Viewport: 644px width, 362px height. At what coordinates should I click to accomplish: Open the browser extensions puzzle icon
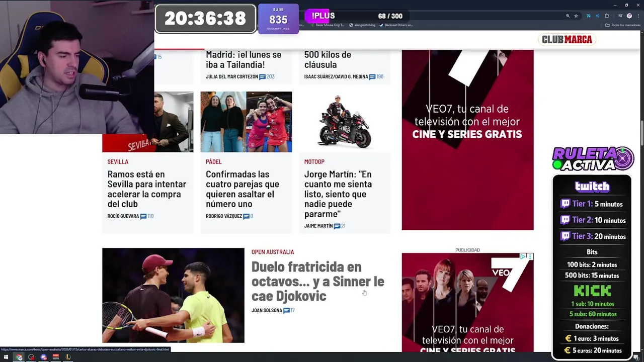coord(607,16)
